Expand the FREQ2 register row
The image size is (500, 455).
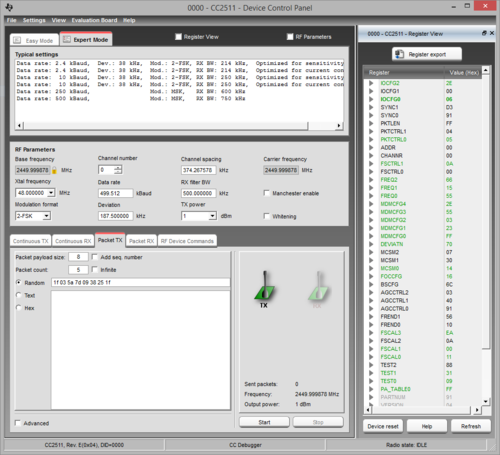coord(371,180)
